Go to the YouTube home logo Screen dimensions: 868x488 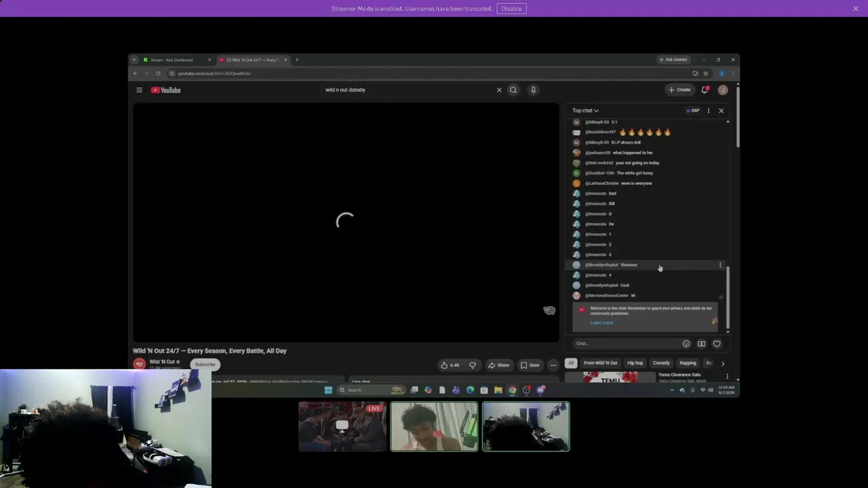click(x=165, y=90)
